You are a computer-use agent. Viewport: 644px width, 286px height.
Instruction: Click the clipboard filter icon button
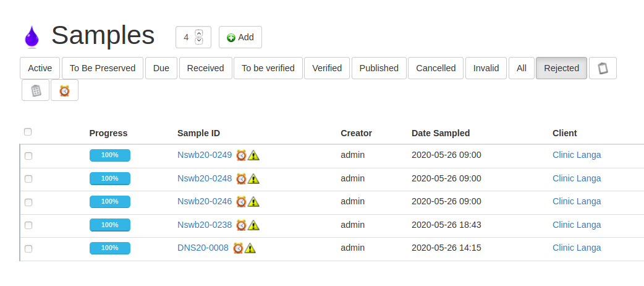(603, 68)
